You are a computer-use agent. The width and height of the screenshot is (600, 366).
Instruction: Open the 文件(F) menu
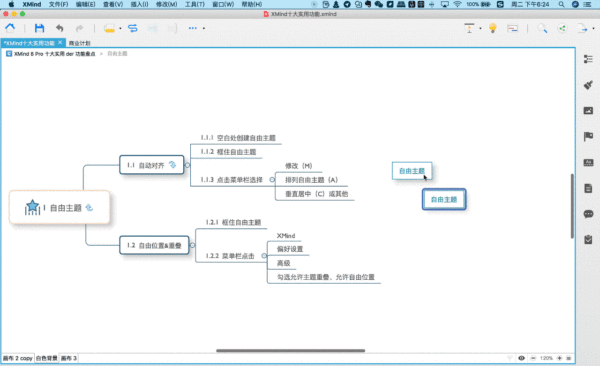coord(59,4)
